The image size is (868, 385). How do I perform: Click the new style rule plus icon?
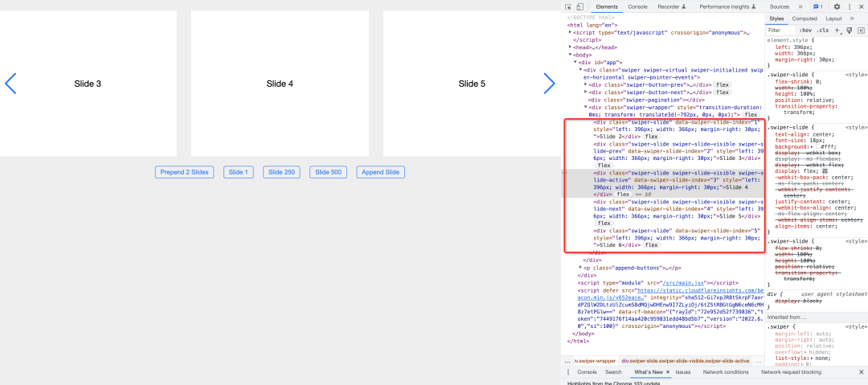(837, 31)
